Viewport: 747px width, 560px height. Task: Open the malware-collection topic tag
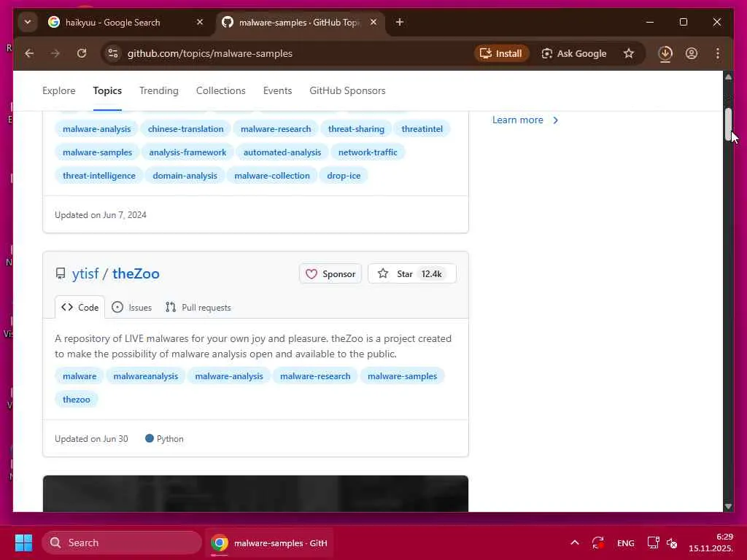click(x=271, y=176)
